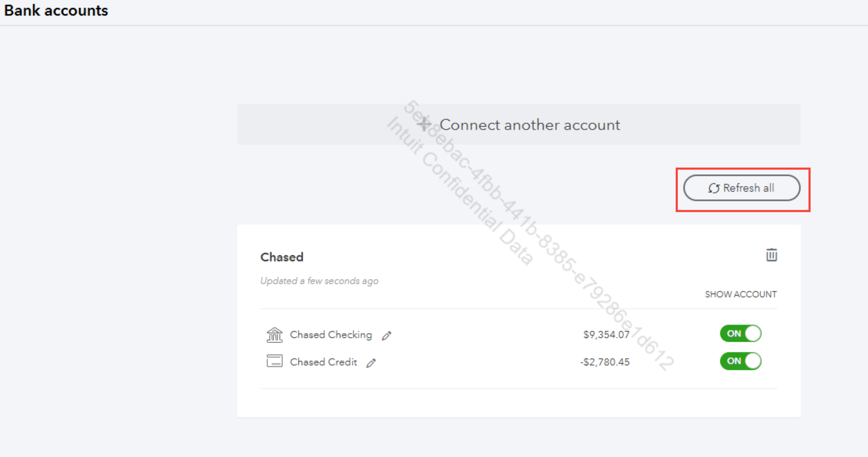The height and width of the screenshot is (457, 868).
Task: Click the plus icon beside Connect another account
Action: [424, 124]
